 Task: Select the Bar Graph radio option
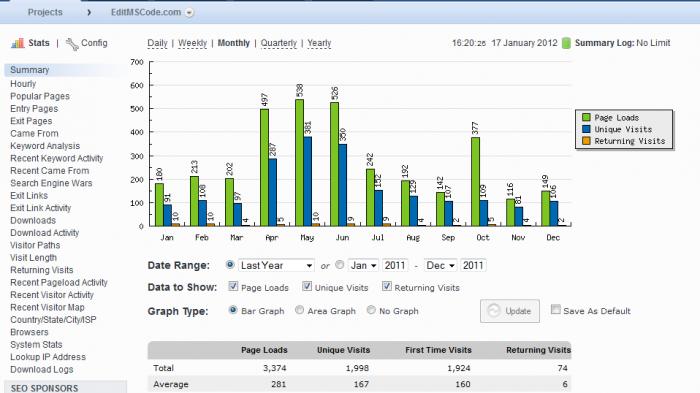[x=233, y=310]
